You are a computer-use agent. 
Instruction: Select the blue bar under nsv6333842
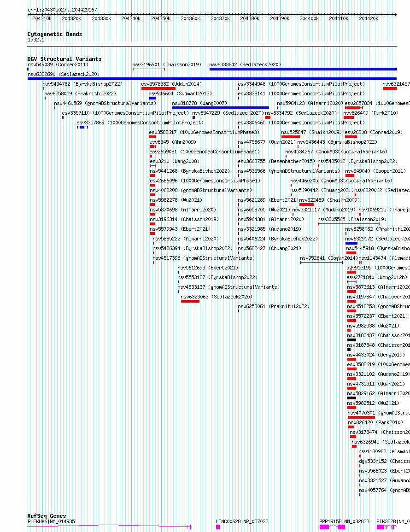click(303, 69)
